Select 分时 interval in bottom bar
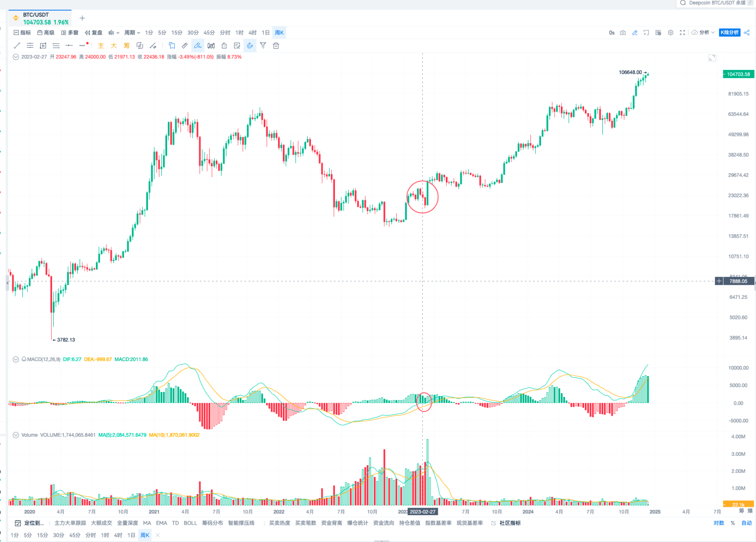 [x=90, y=535]
